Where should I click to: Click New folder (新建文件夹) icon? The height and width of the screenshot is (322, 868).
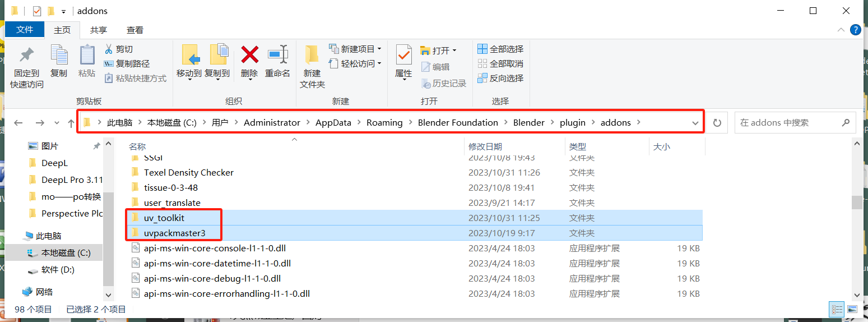[312, 55]
